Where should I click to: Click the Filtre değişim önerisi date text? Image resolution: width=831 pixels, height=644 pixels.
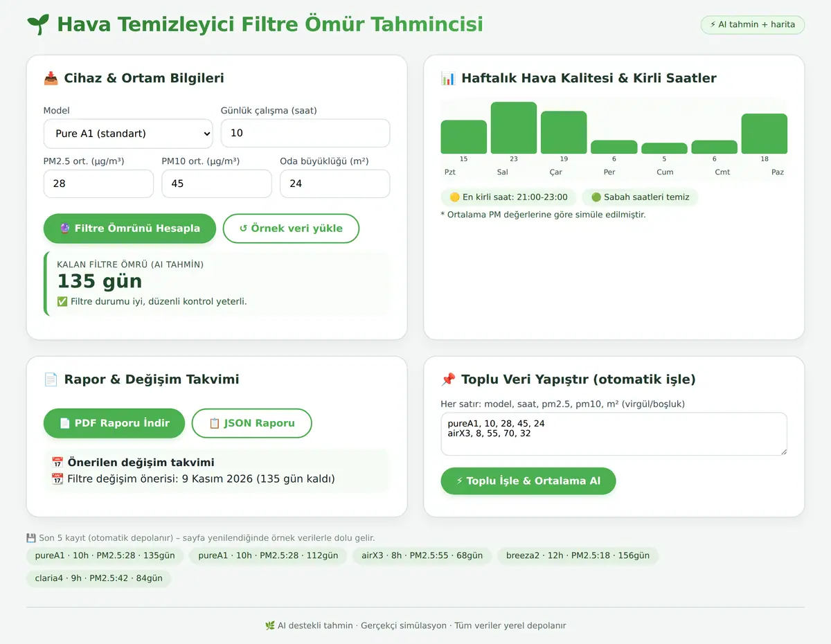tap(201, 478)
